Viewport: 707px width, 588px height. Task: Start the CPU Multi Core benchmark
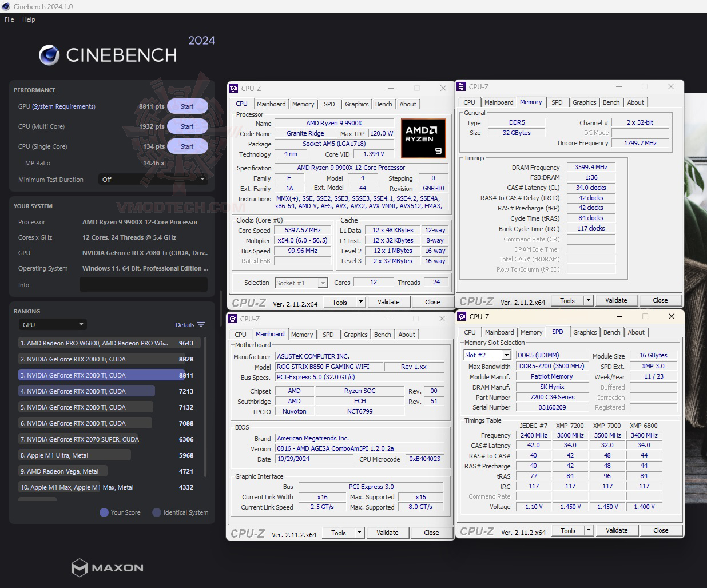(x=188, y=126)
